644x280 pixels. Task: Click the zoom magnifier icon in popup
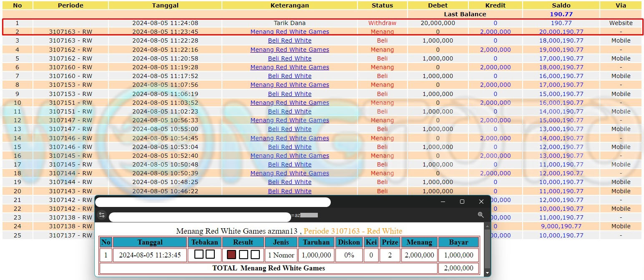tap(480, 215)
